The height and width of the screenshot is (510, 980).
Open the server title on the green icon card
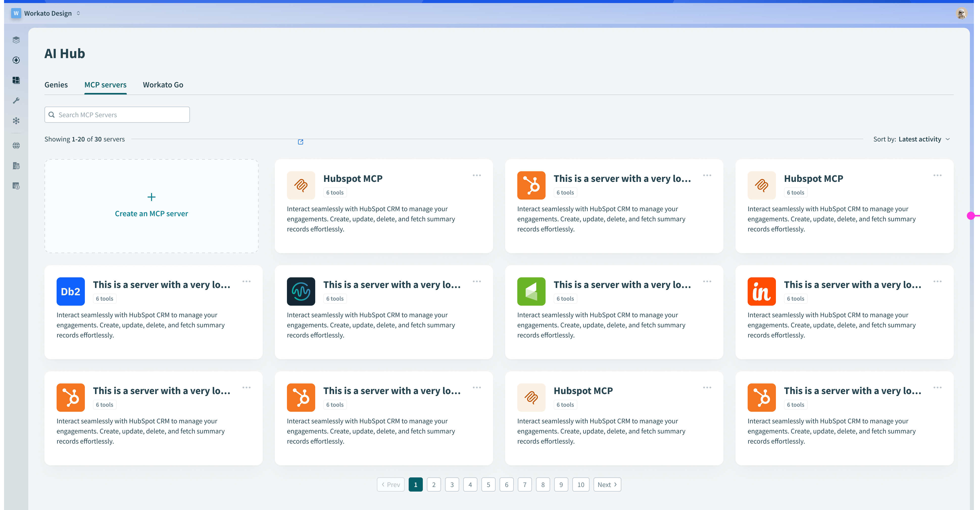click(622, 285)
